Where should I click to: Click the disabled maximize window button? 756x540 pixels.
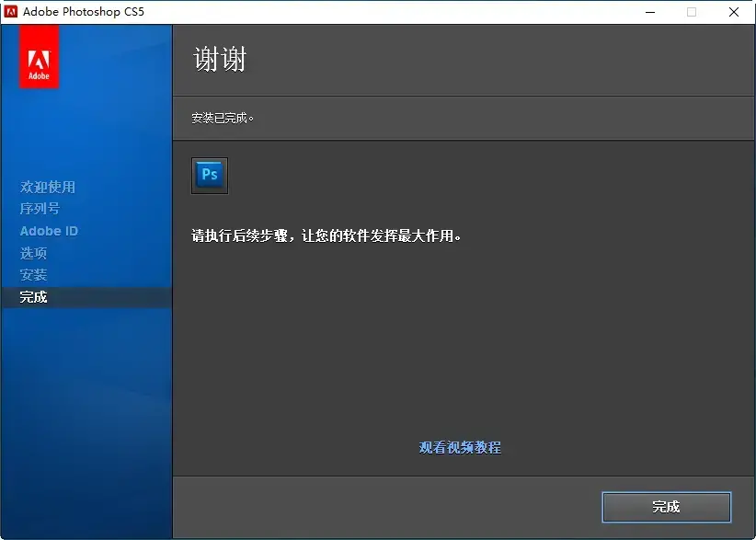[692, 12]
